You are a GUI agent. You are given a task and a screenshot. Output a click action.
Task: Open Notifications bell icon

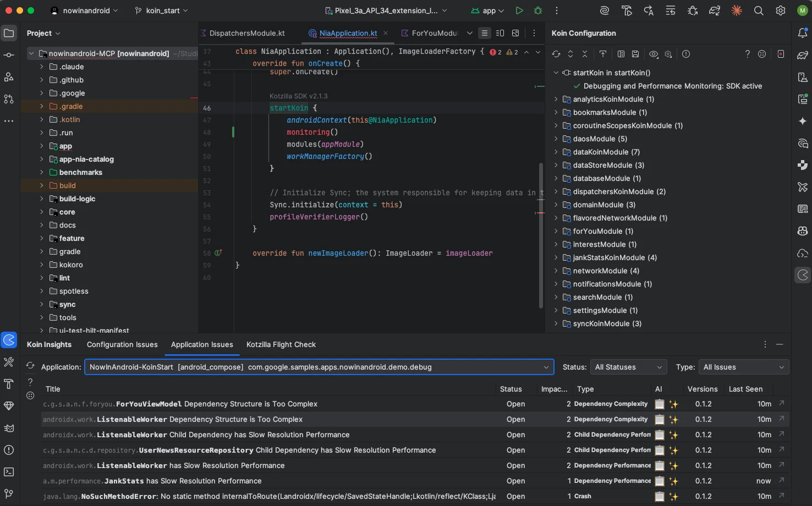point(803,33)
